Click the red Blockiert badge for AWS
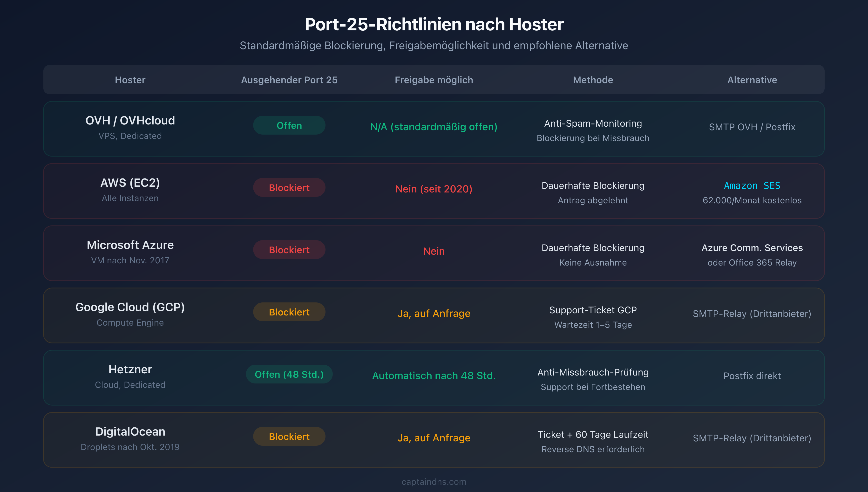Image resolution: width=868 pixels, height=492 pixels. click(x=289, y=188)
